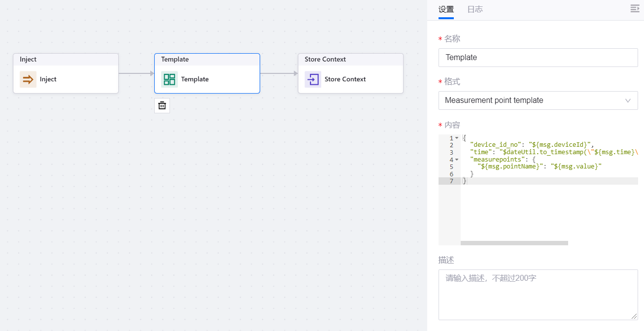Switch to the 日志 tab

click(475, 9)
